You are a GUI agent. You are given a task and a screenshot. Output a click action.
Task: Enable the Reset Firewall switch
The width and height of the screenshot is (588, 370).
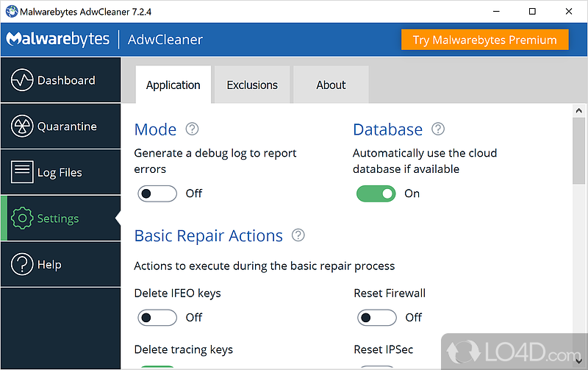point(376,317)
